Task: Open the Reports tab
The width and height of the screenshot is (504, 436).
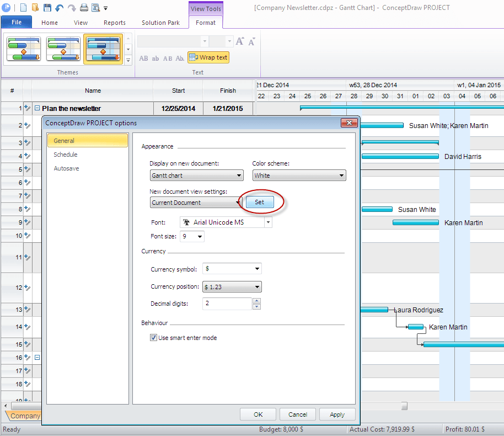Action: click(x=115, y=23)
